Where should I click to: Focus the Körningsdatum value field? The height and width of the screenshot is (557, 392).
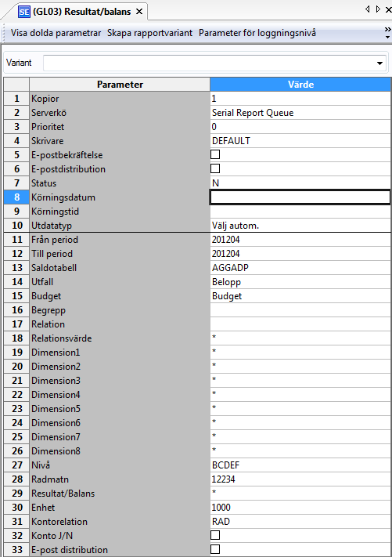pyautogui.click(x=300, y=197)
